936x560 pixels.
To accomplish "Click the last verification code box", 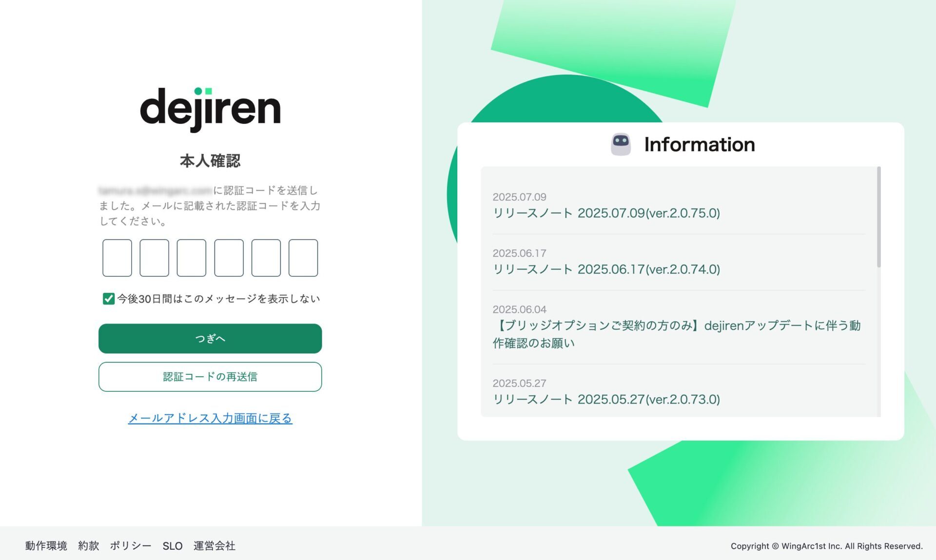I will pos(303,258).
